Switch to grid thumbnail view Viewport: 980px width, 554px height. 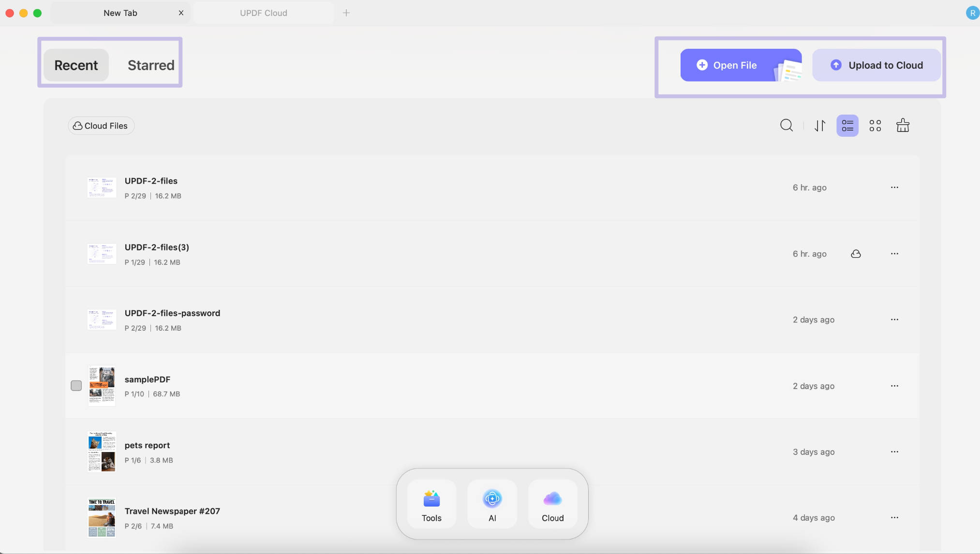coord(875,126)
